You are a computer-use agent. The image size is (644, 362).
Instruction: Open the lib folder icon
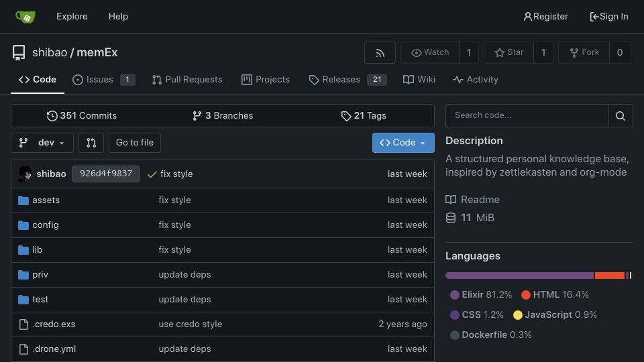[23, 250]
